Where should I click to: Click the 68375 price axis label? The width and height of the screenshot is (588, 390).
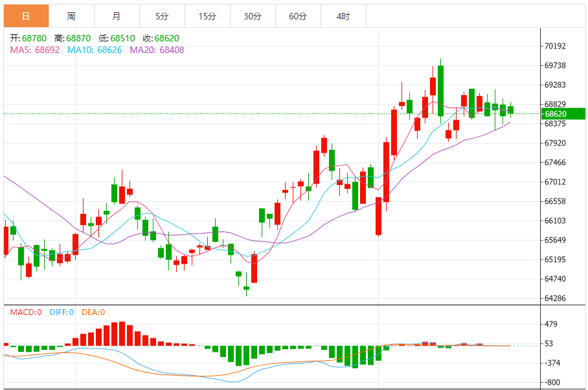point(555,124)
